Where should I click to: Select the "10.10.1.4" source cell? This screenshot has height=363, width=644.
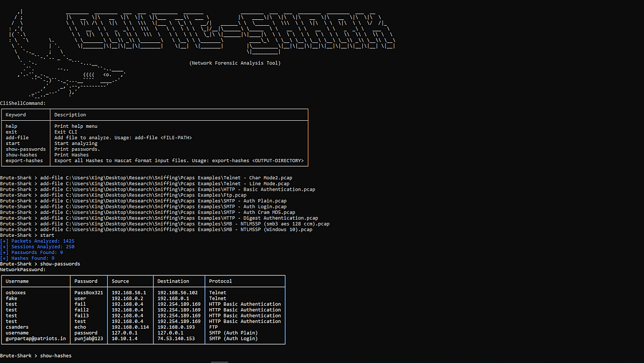click(x=125, y=338)
